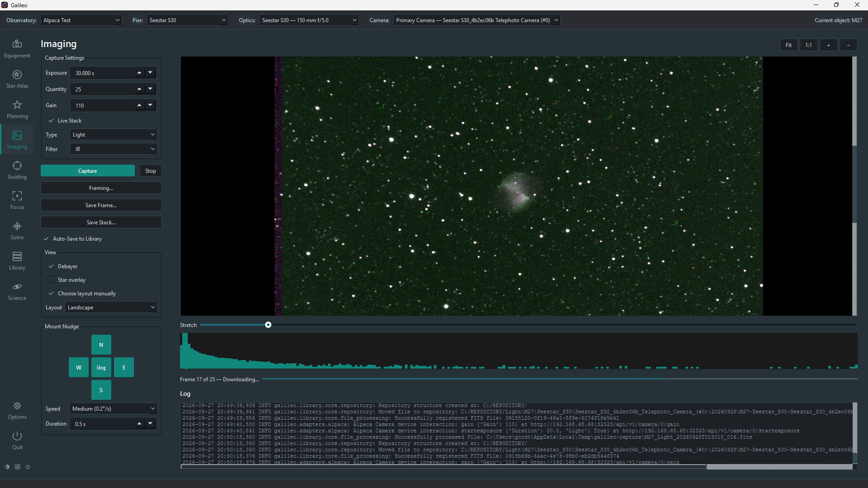Screen dimensions: 868x488
Task: Open the Speed dropdown
Action: coord(113,409)
